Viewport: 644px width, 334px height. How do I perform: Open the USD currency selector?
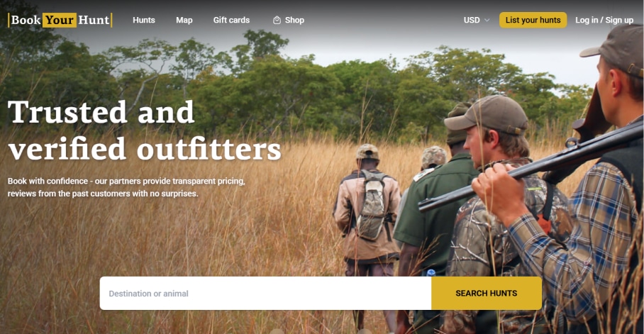click(477, 20)
